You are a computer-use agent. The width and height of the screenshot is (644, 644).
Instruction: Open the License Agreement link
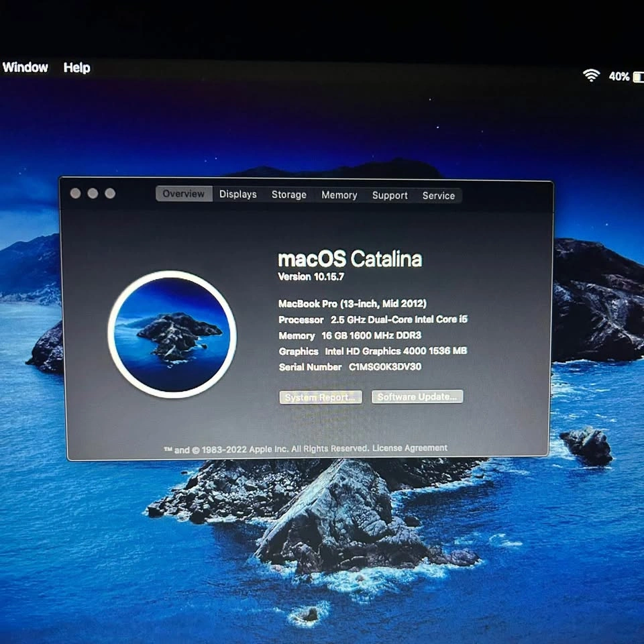[410, 448]
